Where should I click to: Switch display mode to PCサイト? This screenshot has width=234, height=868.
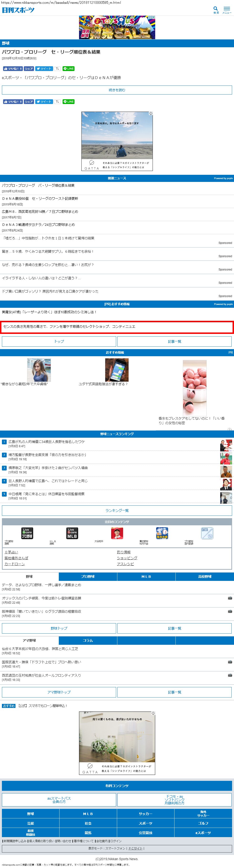pyautogui.click(x=135, y=848)
